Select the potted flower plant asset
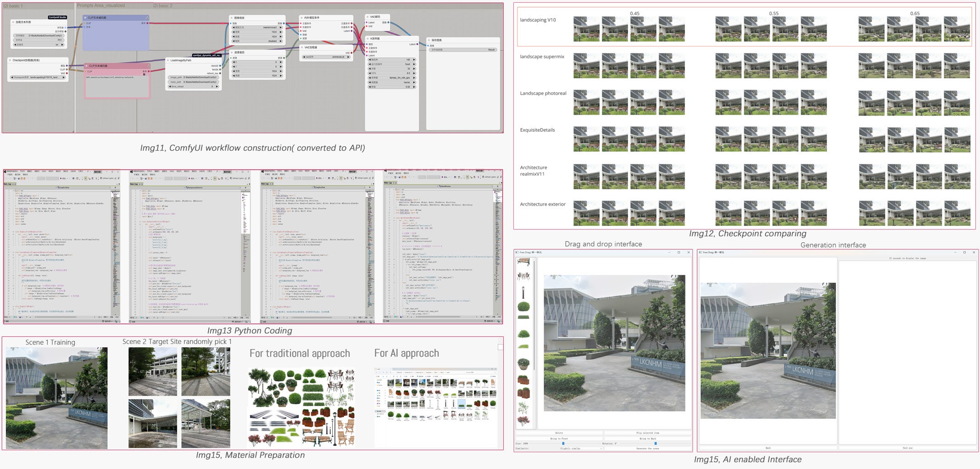The height and width of the screenshot is (469, 980). 523,364
